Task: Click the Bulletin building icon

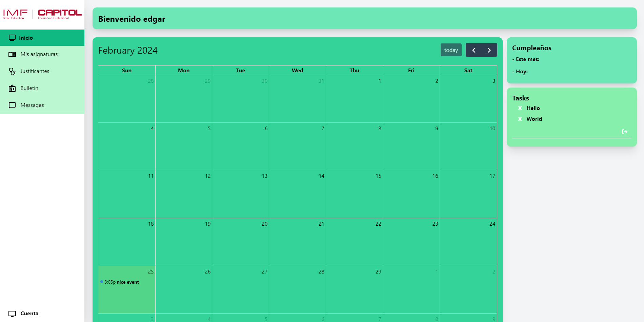Action: click(x=12, y=88)
